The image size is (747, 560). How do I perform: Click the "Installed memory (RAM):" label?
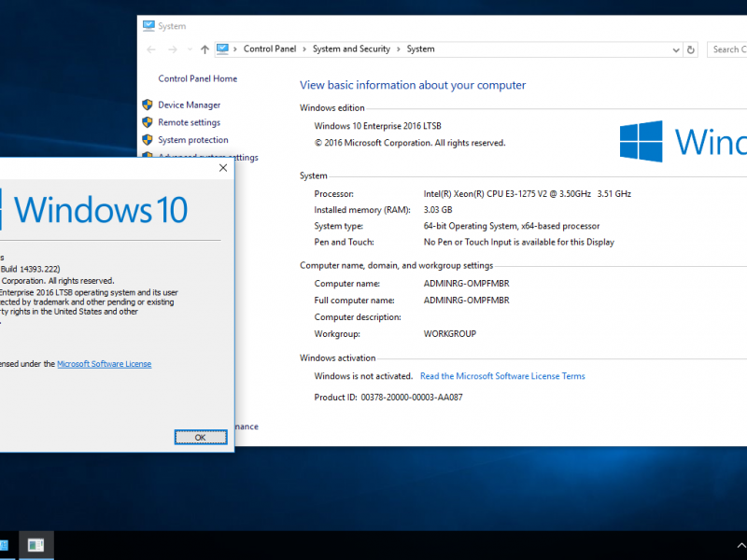pos(362,210)
